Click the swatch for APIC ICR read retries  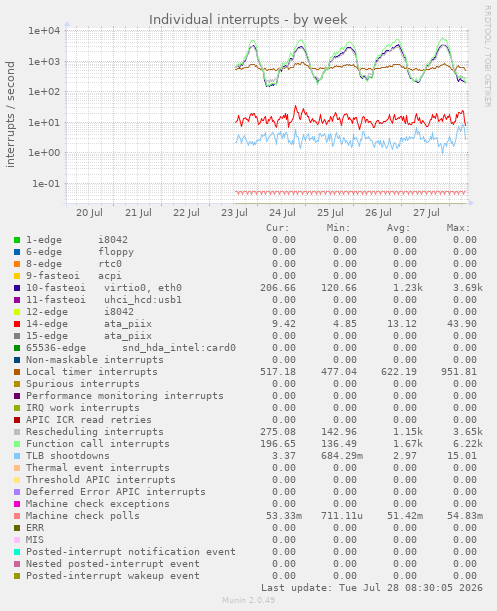[x=17, y=420]
